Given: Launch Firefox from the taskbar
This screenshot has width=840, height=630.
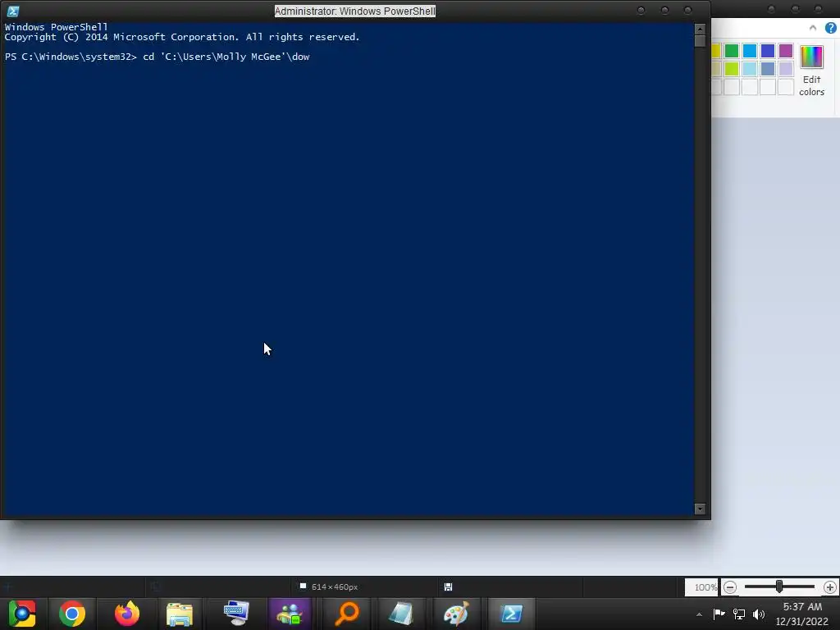Looking at the screenshot, I should pos(127,614).
